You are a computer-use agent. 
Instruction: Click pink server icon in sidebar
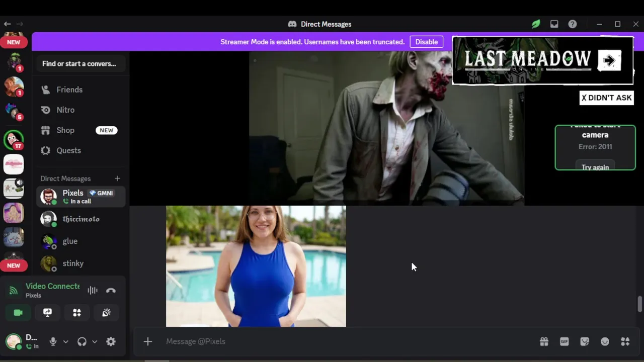14,164
